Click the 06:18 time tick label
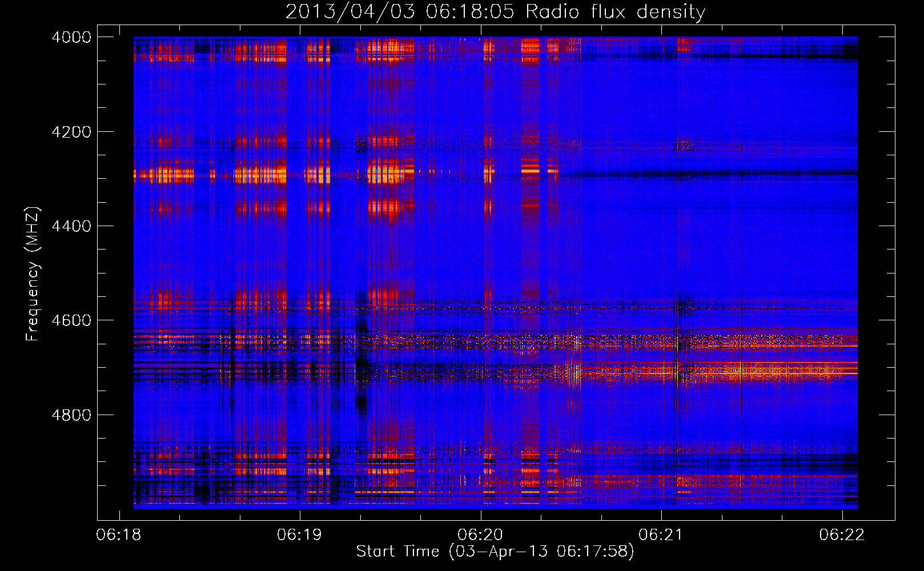 119,534
